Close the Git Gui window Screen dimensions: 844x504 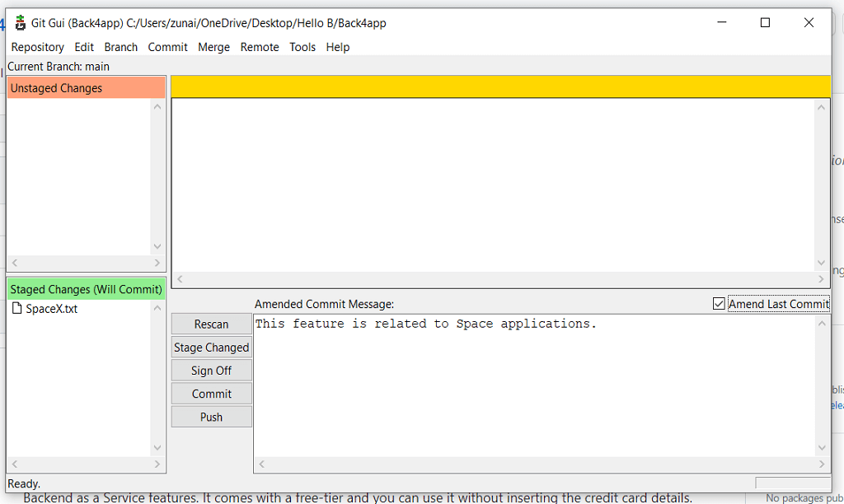pyautogui.click(x=809, y=22)
